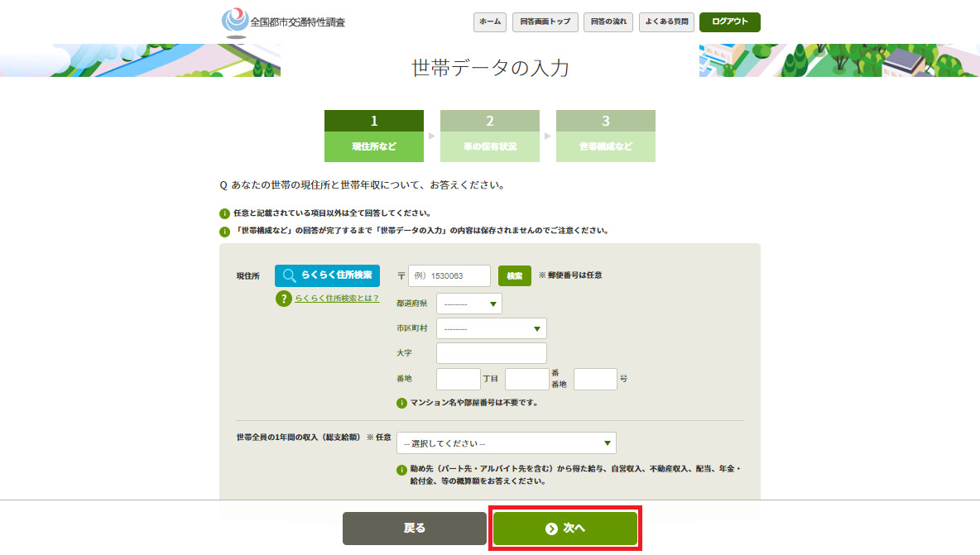Expand the 市区町村 city dropdown
Screen dimensions: 980x555
(491, 329)
